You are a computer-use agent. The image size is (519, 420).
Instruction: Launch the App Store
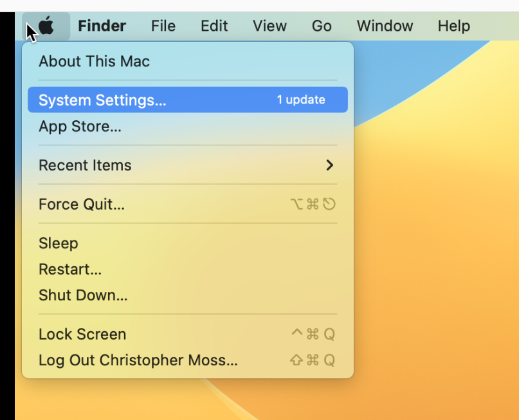click(x=80, y=126)
